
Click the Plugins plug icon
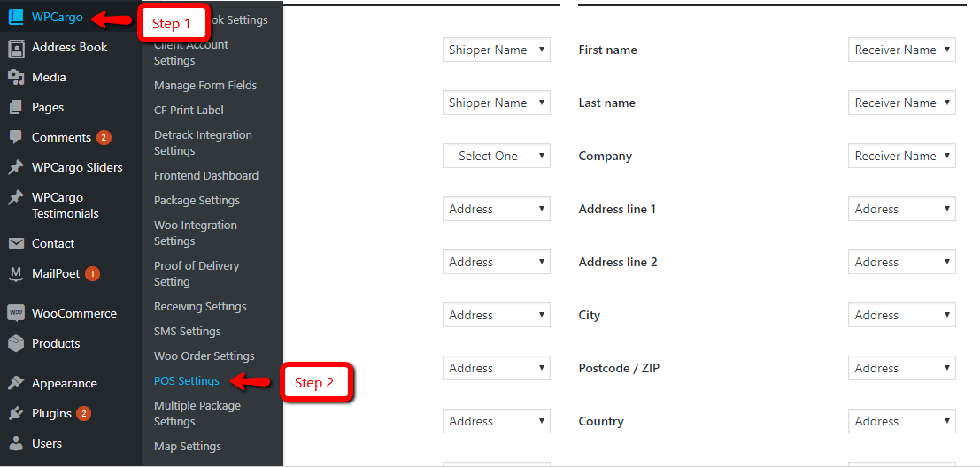tap(16, 413)
